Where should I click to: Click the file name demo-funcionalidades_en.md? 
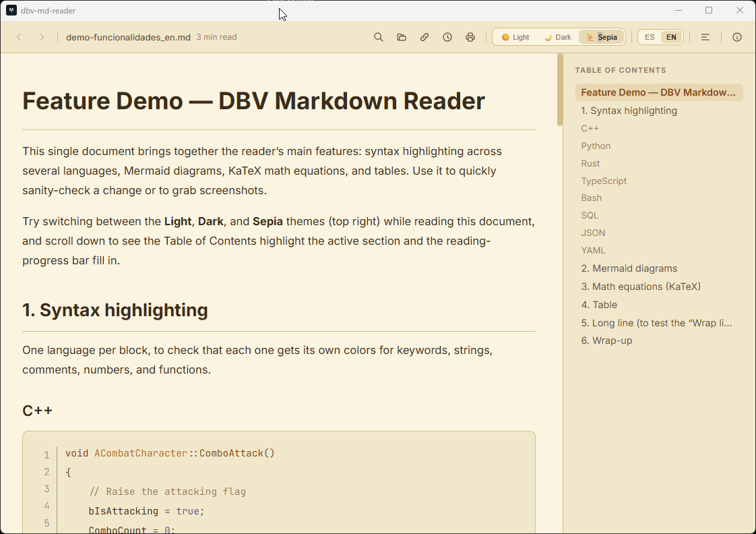(x=128, y=37)
